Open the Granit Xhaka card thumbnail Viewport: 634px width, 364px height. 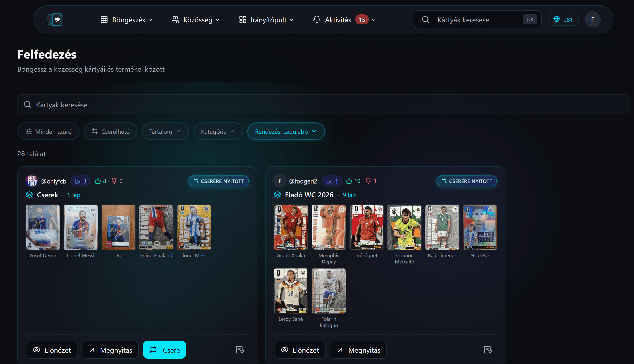[x=291, y=227]
